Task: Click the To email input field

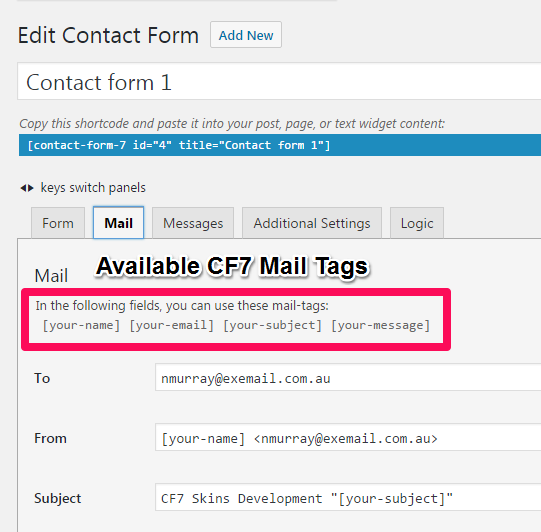Action: click(348, 378)
